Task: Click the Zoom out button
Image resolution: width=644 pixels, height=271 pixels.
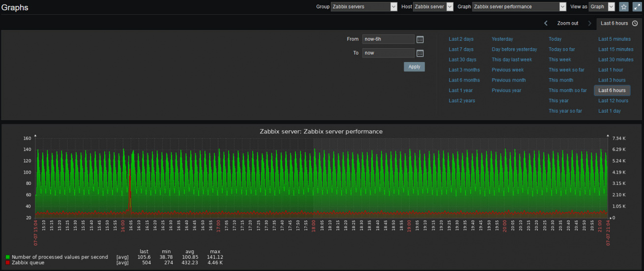Action: click(x=567, y=23)
